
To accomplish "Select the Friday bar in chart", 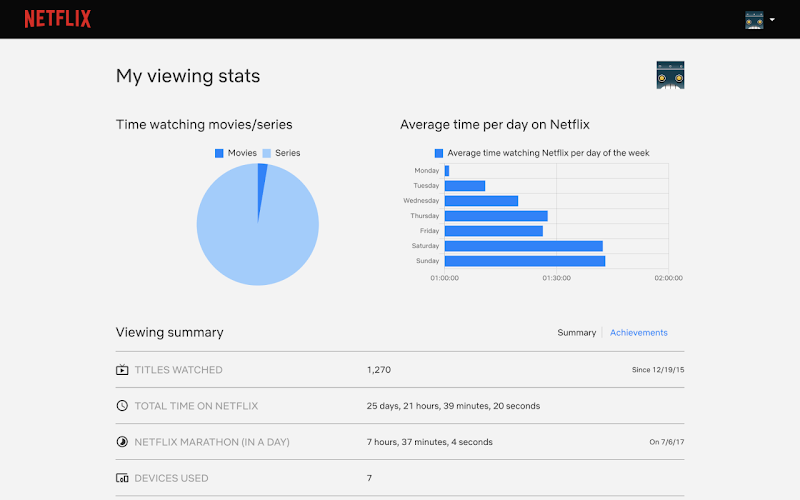I will 494,231.
